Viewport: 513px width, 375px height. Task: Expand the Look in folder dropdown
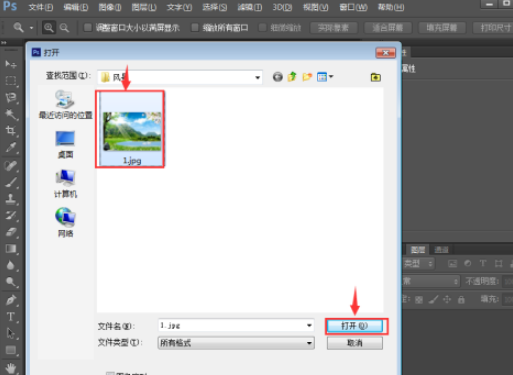[x=257, y=77]
